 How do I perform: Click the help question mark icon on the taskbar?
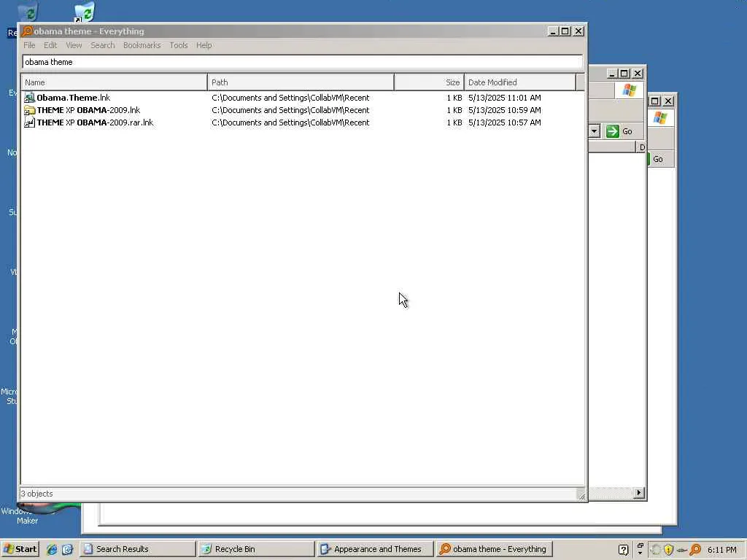[x=623, y=550]
